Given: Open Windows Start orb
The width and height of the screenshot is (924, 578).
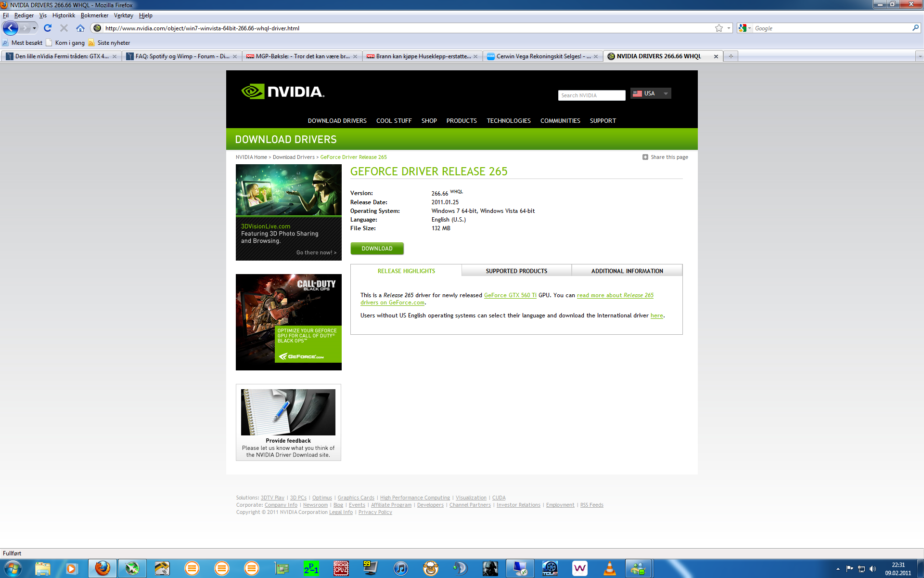Looking at the screenshot, I should coord(13,568).
